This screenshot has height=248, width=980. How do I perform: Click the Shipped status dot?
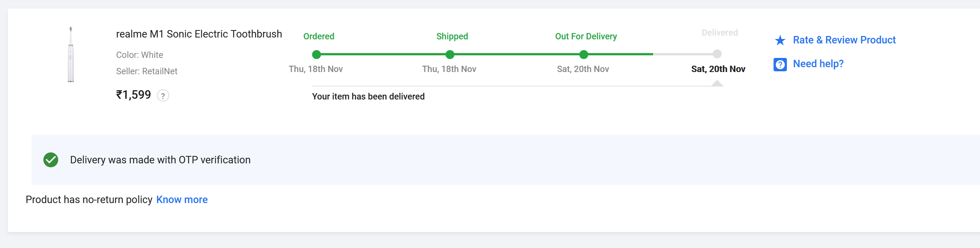(450, 55)
